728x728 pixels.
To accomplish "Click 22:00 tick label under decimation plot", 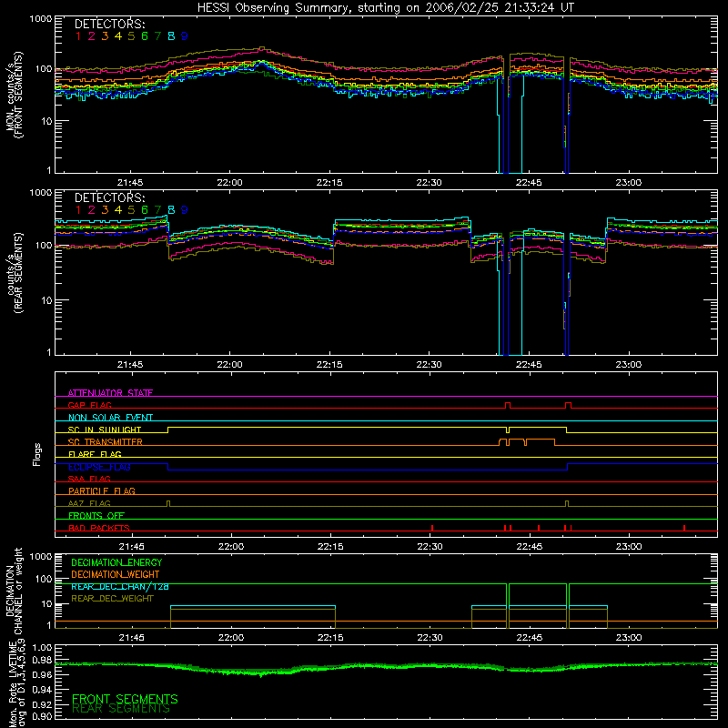I will pyautogui.click(x=231, y=638).
